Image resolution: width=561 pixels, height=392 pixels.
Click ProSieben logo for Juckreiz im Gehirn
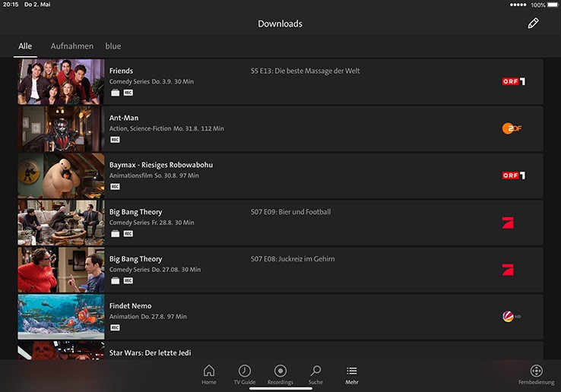[x=508, y=270]
